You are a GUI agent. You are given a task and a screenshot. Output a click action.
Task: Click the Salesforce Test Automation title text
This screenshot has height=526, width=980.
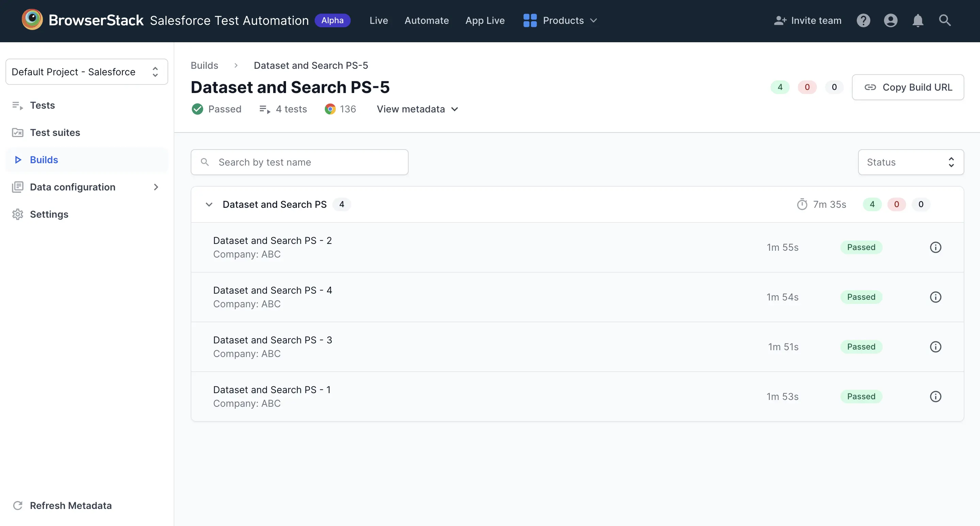point(230,20)
